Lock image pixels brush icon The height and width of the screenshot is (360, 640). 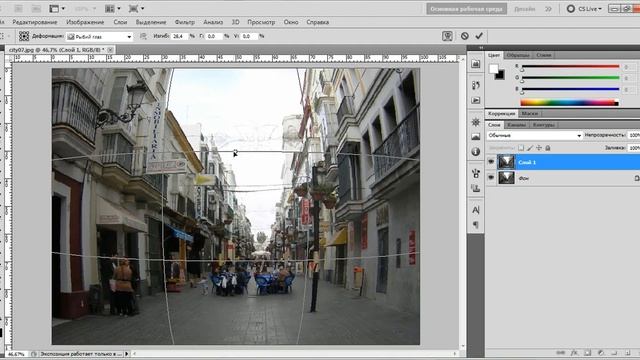pos(530,148)
